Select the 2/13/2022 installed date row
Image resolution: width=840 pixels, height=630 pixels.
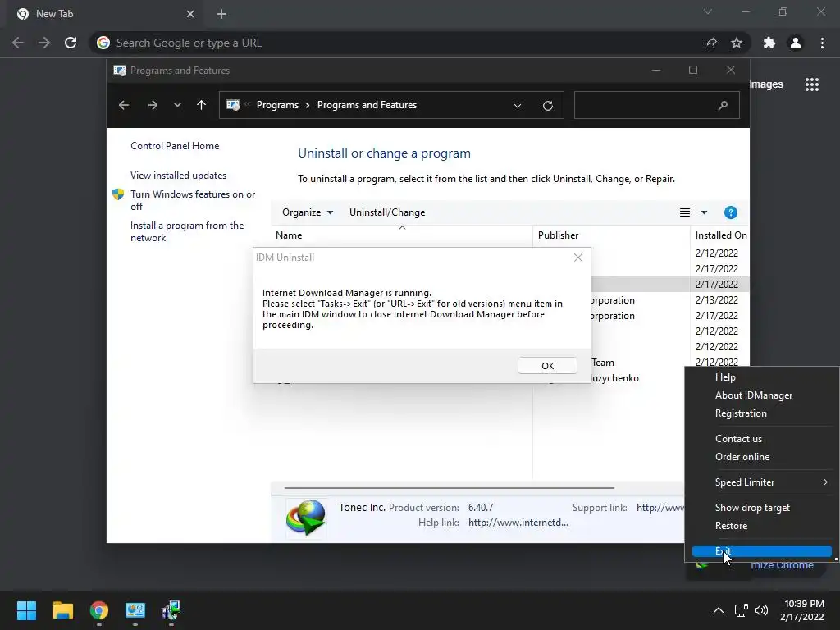point(716,300)
